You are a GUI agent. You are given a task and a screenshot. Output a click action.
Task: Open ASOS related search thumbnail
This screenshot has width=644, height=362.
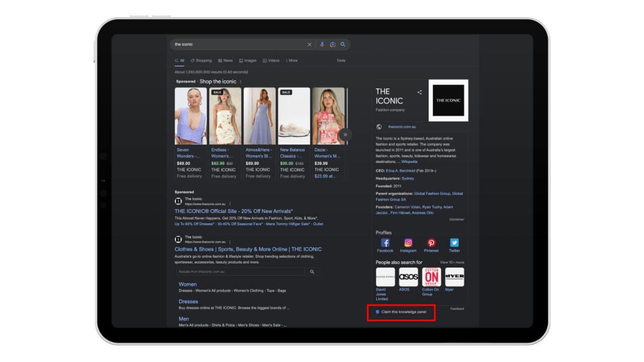[409, 277]
